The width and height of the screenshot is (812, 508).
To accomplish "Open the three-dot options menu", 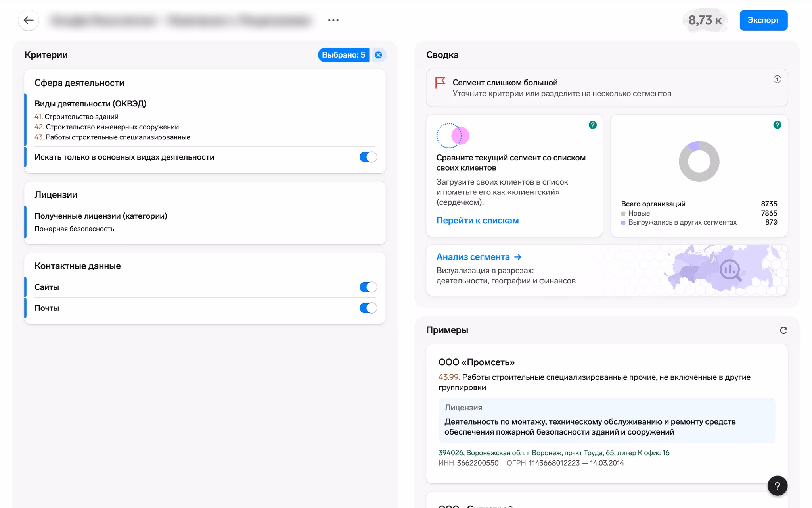I will pyautogui.click(x=333, y=20).
